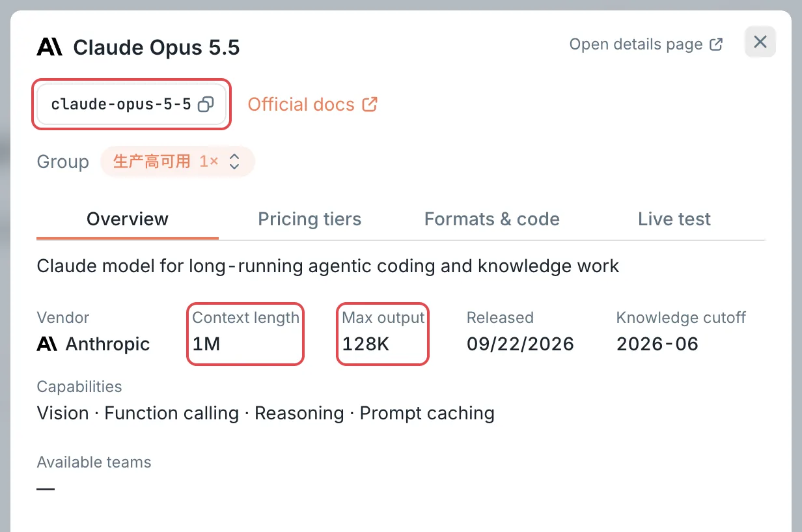Click the Group label
Image resolution: width=802 pixels, height=532 pixels.
point(62,161)
